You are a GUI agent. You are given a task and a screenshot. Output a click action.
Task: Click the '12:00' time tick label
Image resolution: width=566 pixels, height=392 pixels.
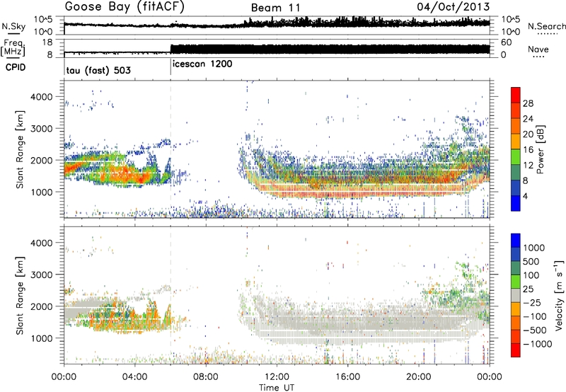(x=277, y=377)
